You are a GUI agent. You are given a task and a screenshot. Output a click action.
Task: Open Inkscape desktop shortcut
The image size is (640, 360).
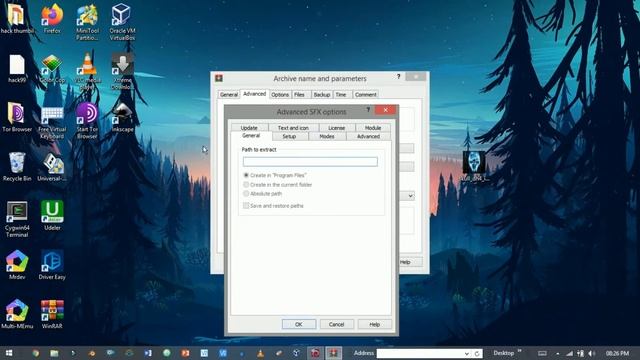pos(122,118)
